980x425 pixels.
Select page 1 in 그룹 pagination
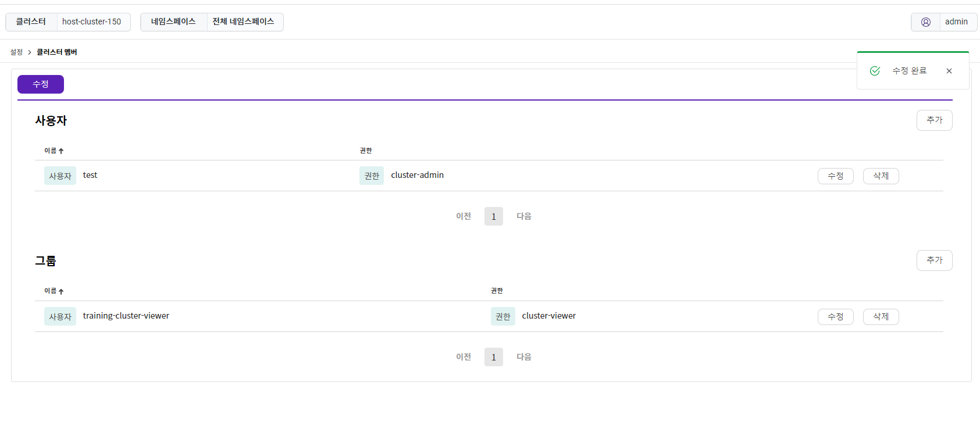click(494, 357)
